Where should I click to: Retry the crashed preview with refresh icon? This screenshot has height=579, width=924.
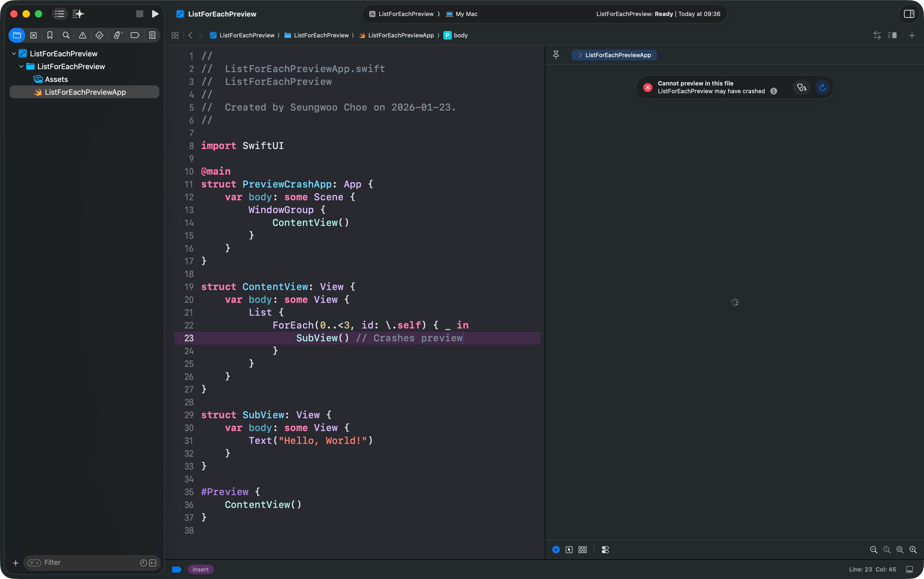[822, 87]
